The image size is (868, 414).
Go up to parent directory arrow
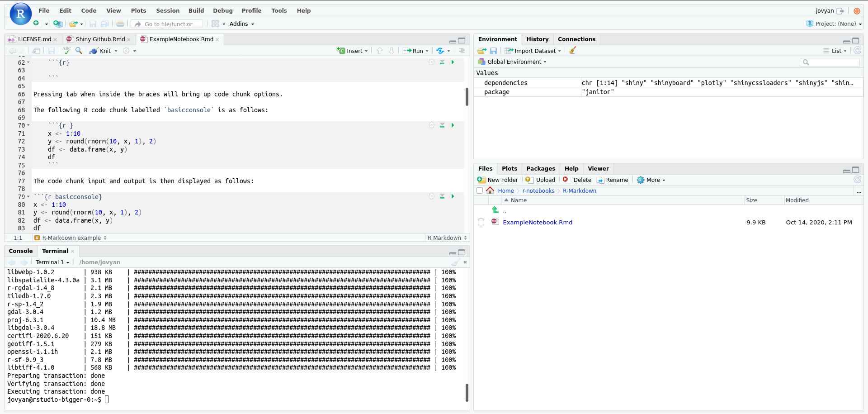[495, 210]
